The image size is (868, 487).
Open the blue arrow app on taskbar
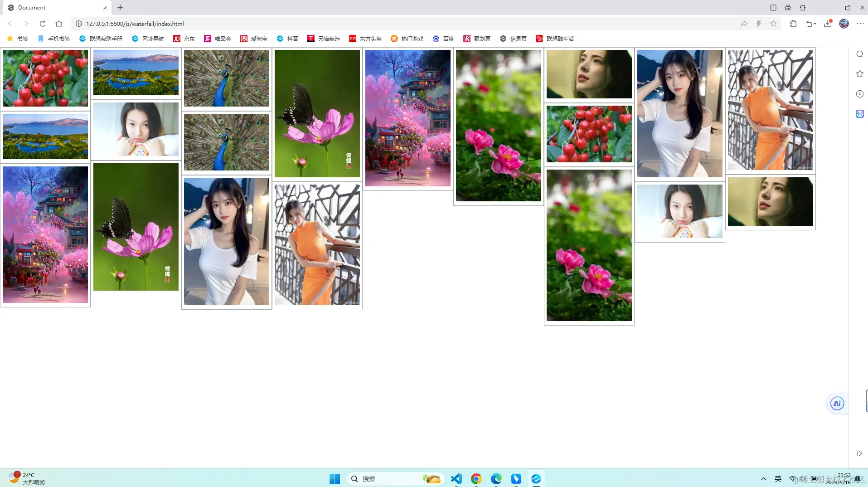click(516, 479)
